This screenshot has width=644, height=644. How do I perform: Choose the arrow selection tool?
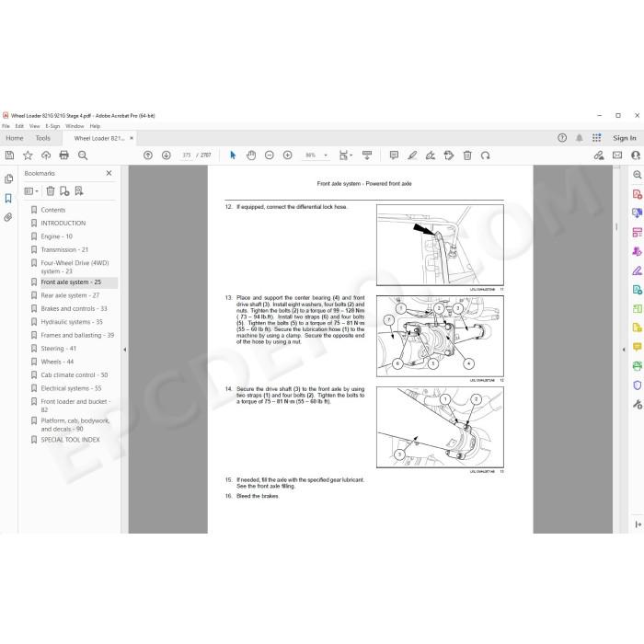pos(233,155)
